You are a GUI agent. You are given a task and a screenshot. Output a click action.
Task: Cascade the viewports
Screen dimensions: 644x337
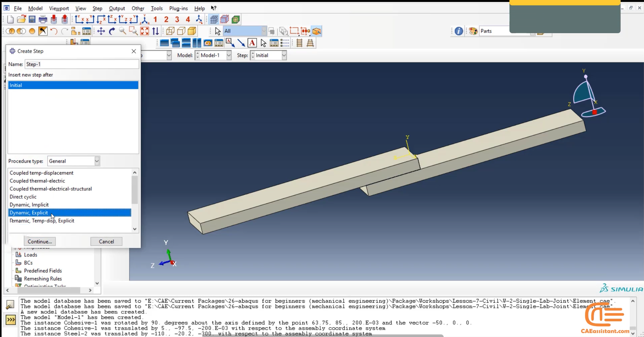click(x=175, y=43)
